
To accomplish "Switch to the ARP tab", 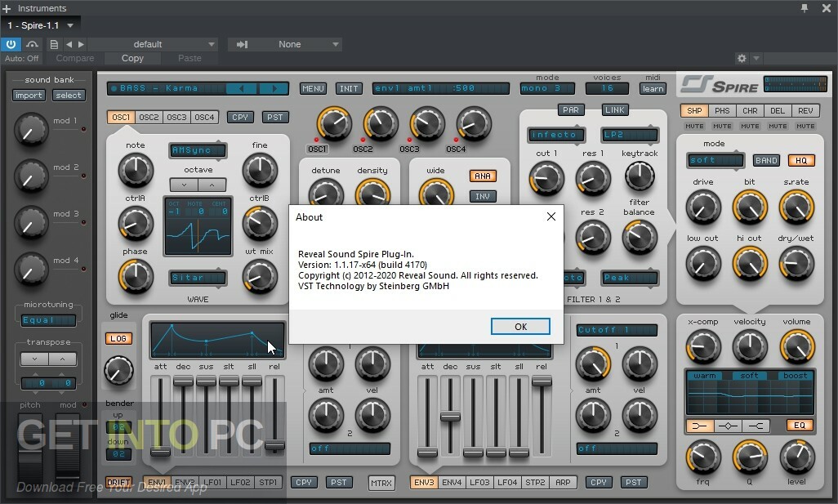I will (562, 482).
